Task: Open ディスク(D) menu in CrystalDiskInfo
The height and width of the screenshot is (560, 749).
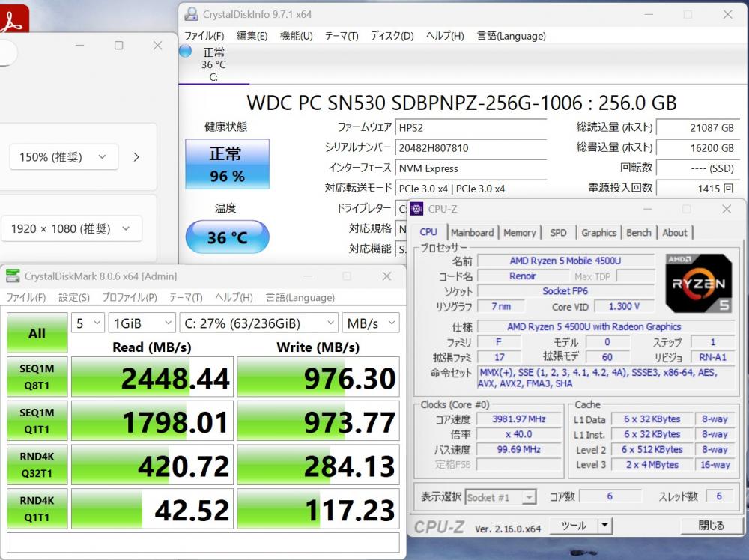Action: pyautogui.click(x=392, y=36)
